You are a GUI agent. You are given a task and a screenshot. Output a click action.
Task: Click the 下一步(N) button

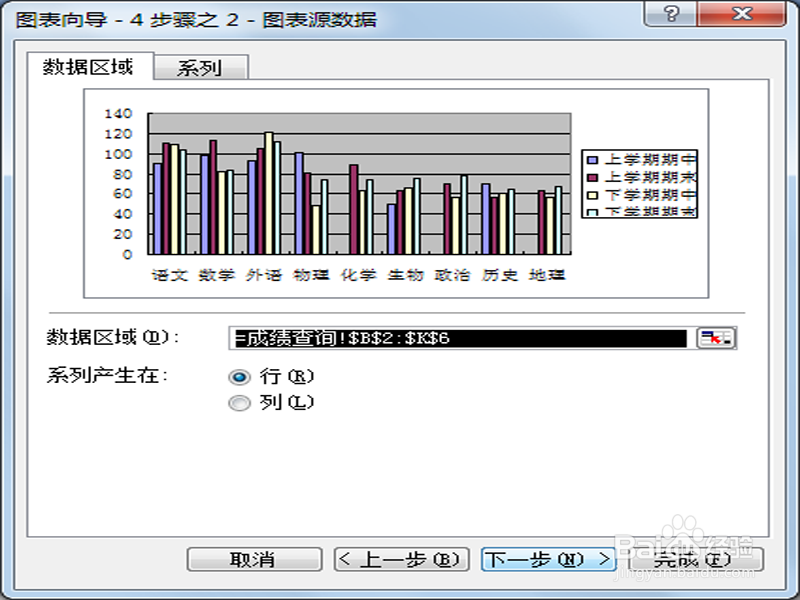point(546,559)
